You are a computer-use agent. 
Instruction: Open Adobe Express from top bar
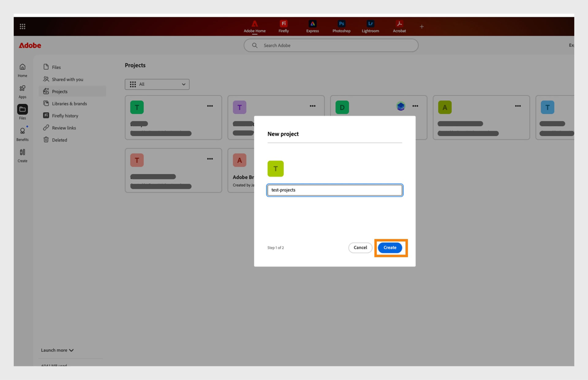click(312, 26)
